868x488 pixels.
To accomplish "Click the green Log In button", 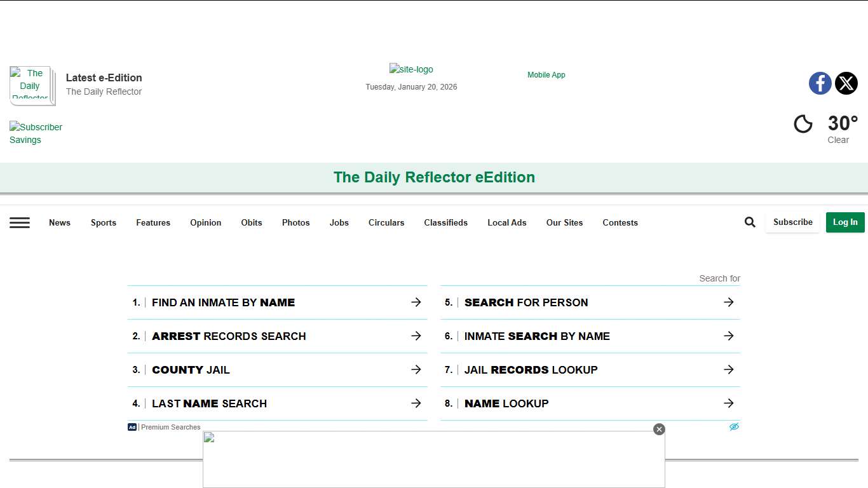I will click(x=845, y=222).
